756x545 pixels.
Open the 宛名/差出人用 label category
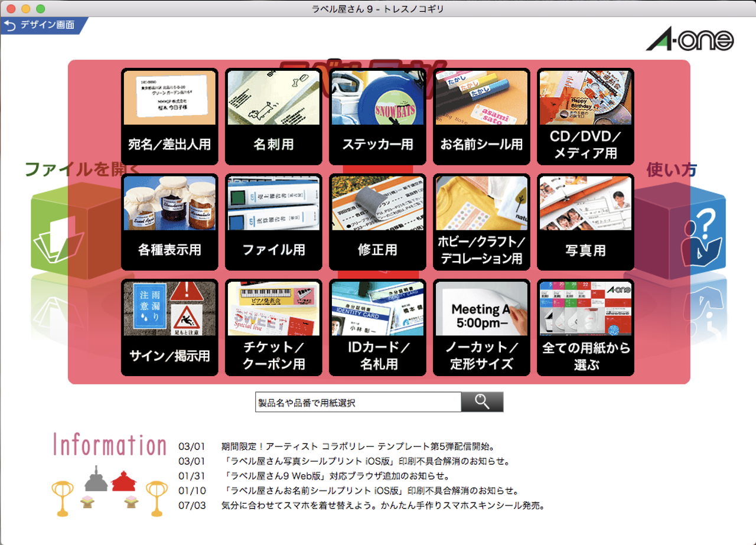click(x=170, y=116)
